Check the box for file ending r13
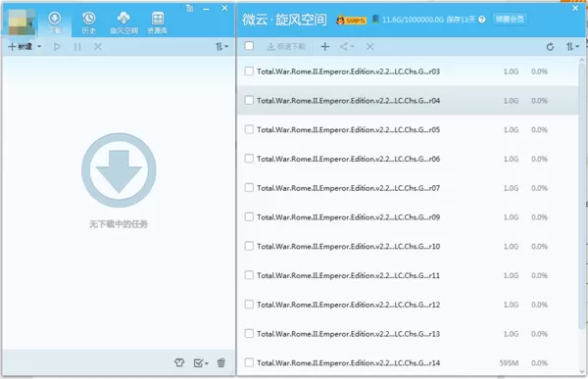This screenshot has width=588, height=379. click(x=249, y=333)
